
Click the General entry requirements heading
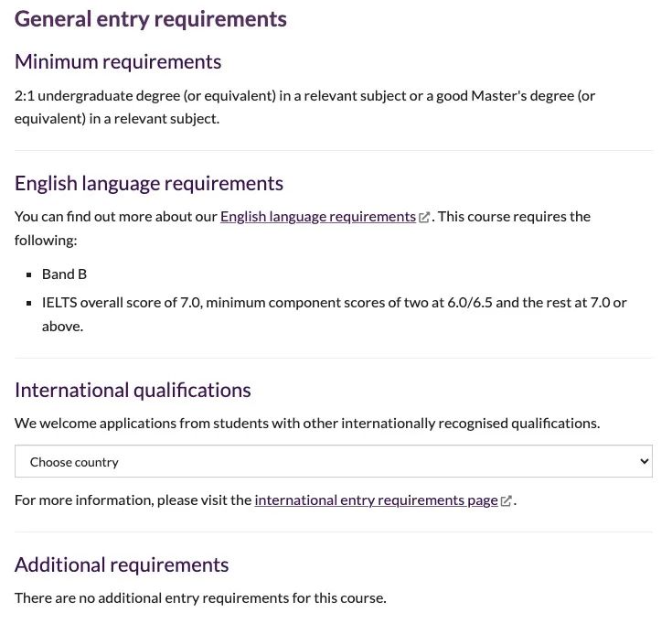pyautogui.click(x=151, y=19)
